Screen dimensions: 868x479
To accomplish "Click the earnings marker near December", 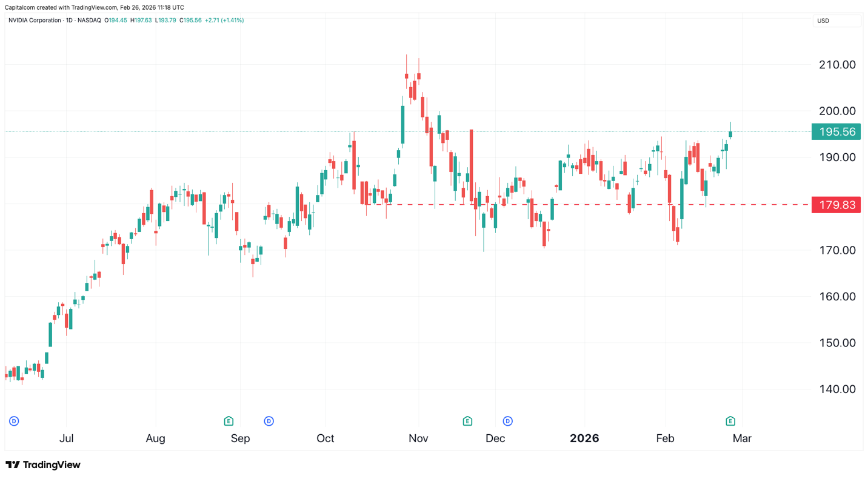I will click(x=467, y=421).
